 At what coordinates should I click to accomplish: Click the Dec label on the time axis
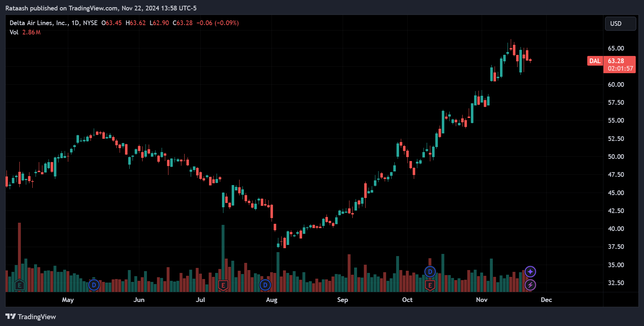coord(546,300)
